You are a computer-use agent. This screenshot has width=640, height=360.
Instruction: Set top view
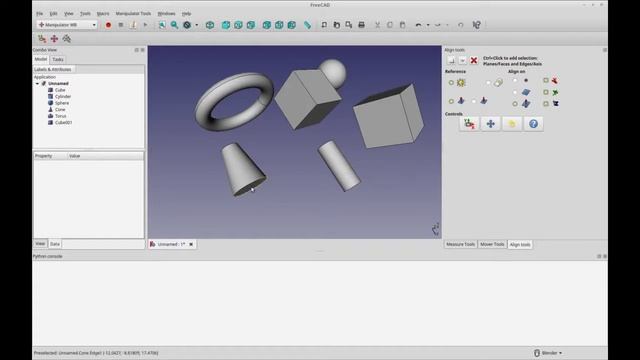(x=238, y=25)
